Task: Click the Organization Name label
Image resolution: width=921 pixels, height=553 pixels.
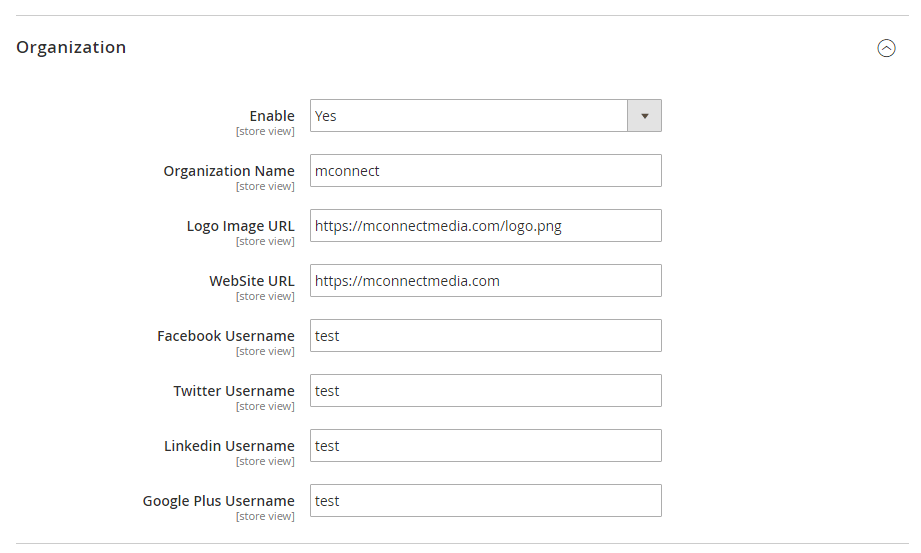Action: pyautogui.click(x=229, y=171)
